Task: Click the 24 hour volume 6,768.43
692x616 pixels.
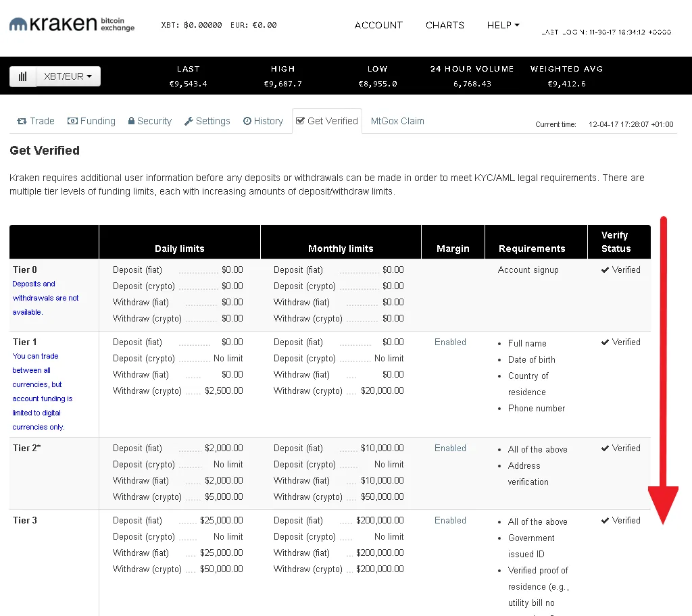Action: coord(472,84)
